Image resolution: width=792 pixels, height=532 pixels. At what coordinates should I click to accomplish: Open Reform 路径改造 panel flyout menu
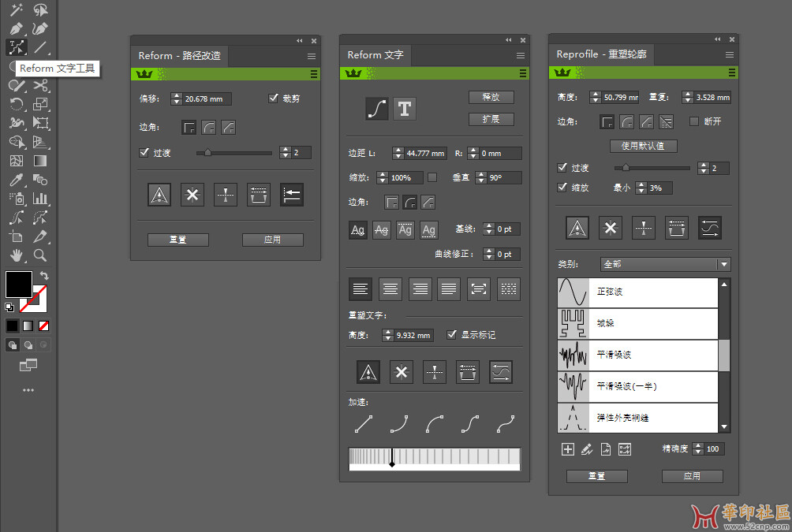pos(312,56)
